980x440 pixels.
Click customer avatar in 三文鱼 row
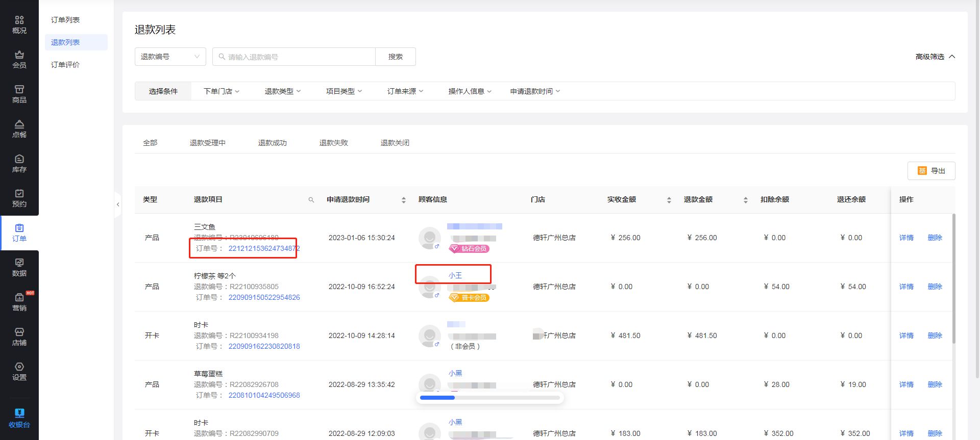(430, 238)
